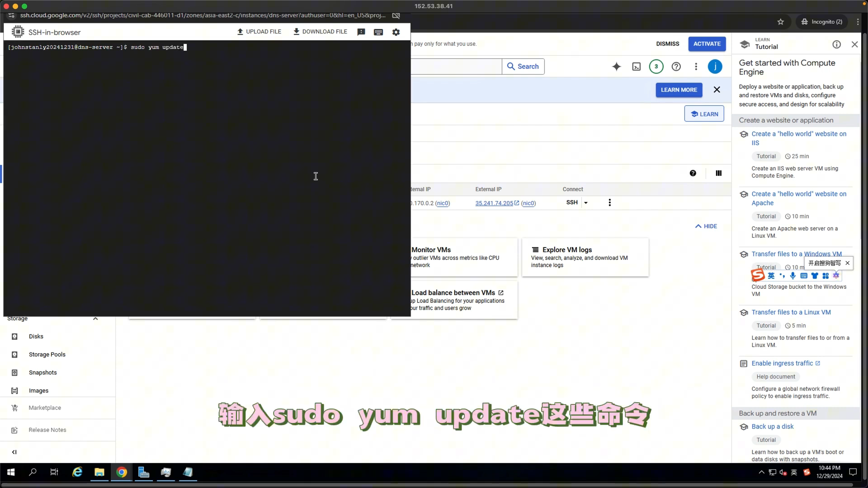Open the help question mark menu

(x=676, y=67)
